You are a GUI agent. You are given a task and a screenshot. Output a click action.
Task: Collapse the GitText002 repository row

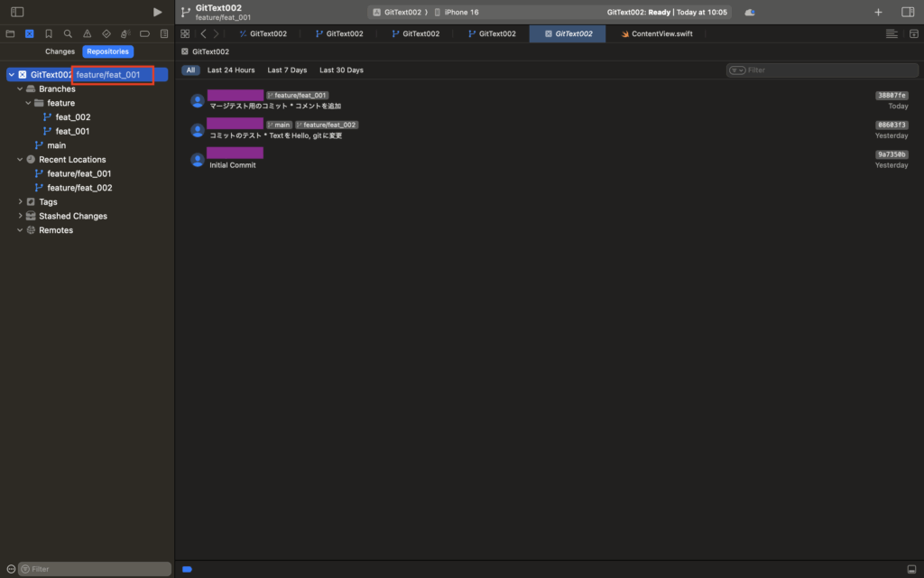pos(11,74)
